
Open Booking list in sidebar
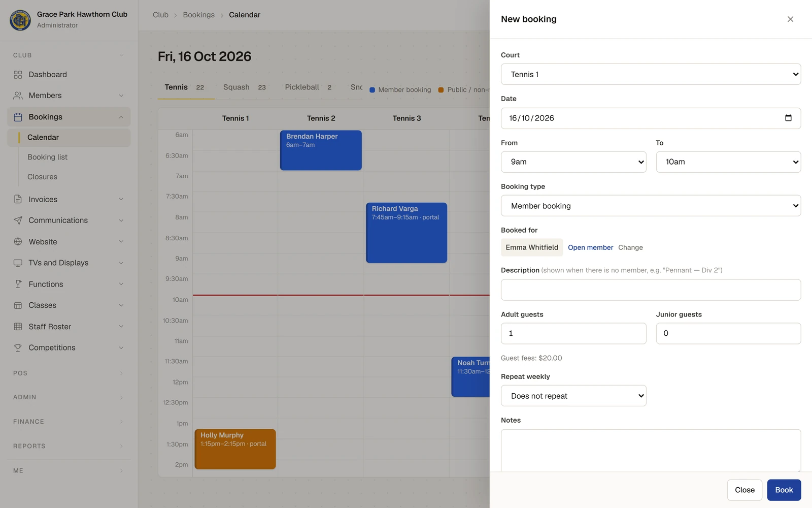47,157
